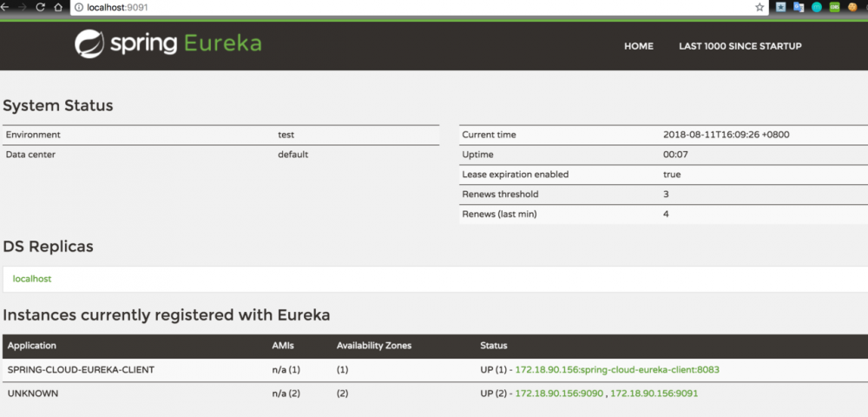
Task: Bookmark this page with the star icon
Action: (x=759, y=7)
